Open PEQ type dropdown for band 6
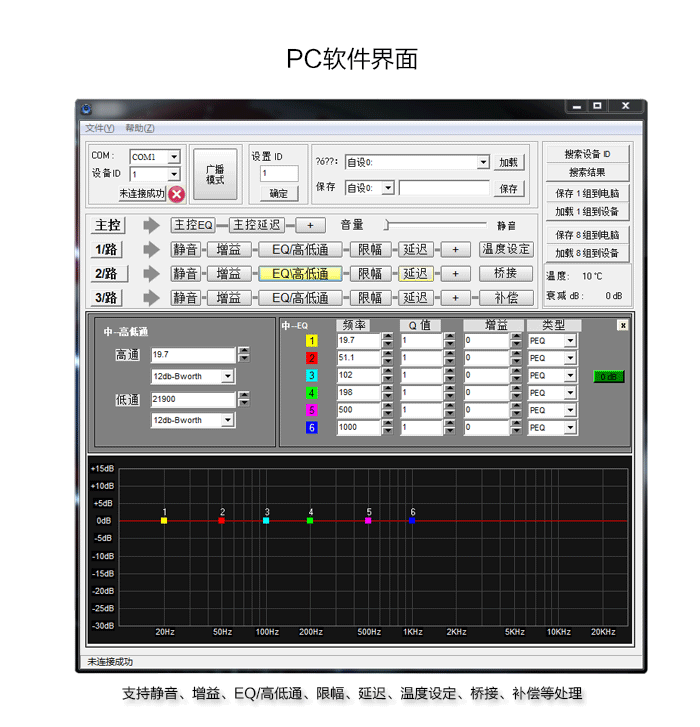This screenshot has width=700, height=727. click(570, 427)
